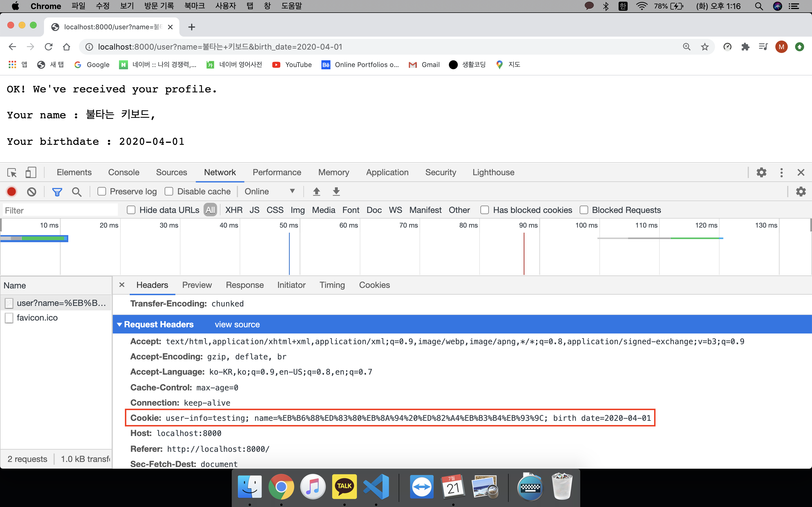Select the XHR filter type button
This screenshot has width=812, height=507.
pos(233,210)
